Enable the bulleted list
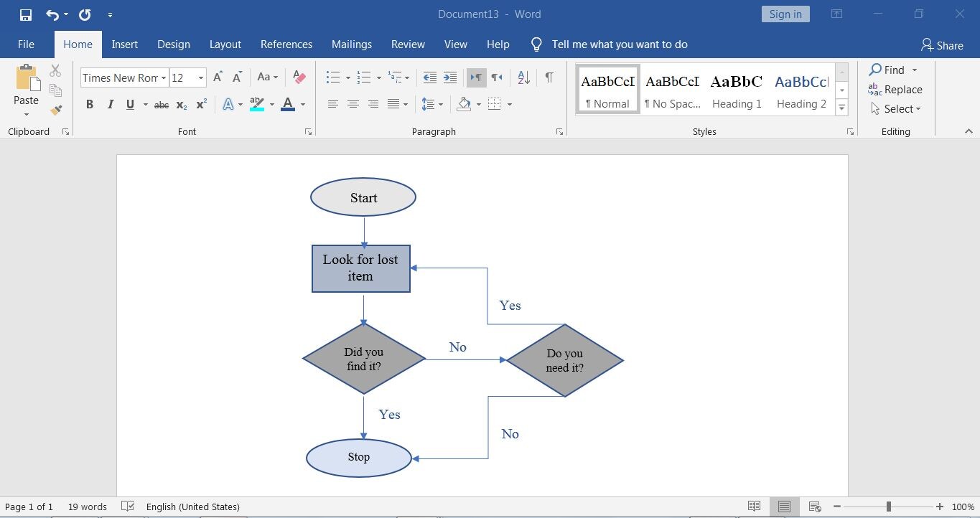The height and width of the screenshot is (518, 980). [x=332, y=77]
